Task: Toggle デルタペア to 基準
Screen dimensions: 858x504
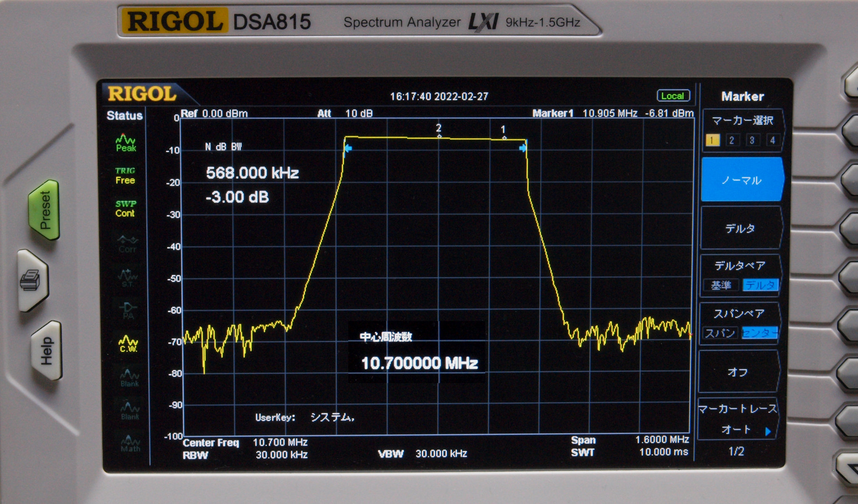Action: (721, 285)
